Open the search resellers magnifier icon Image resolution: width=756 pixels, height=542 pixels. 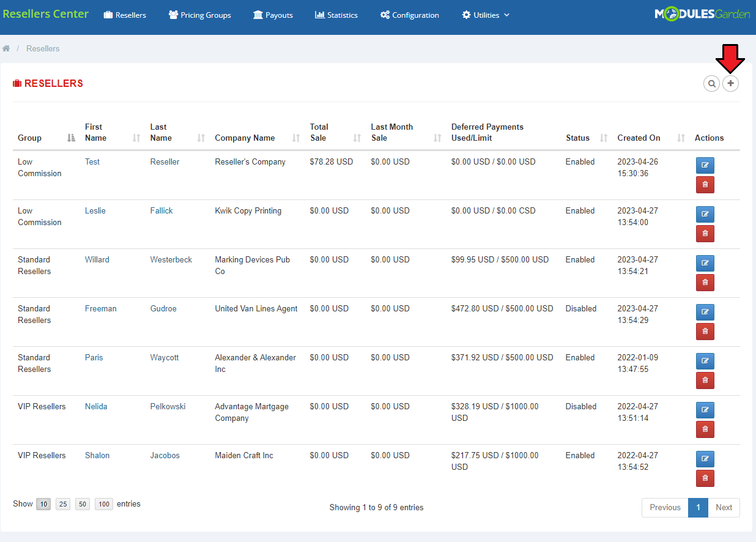[711, 83]
